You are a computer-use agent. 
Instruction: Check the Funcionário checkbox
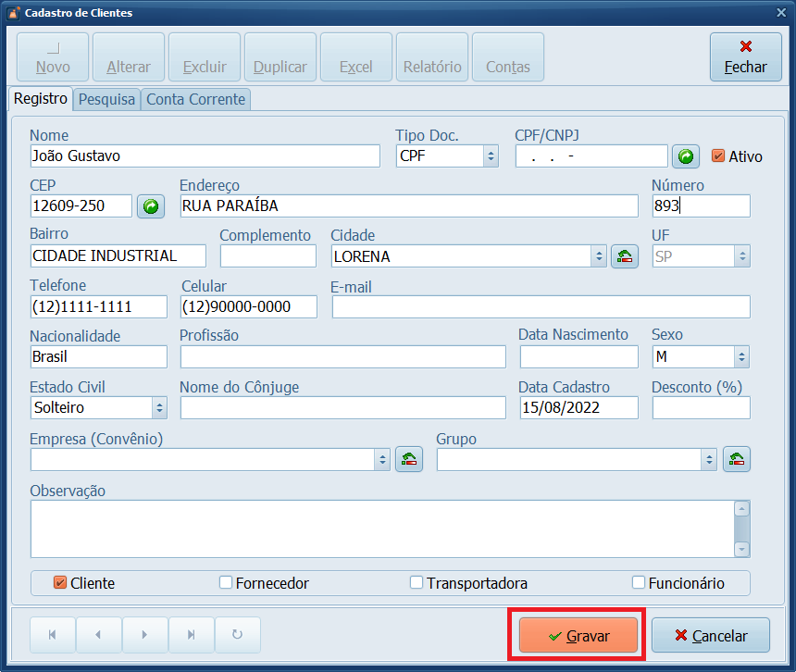tap(637, 583)
